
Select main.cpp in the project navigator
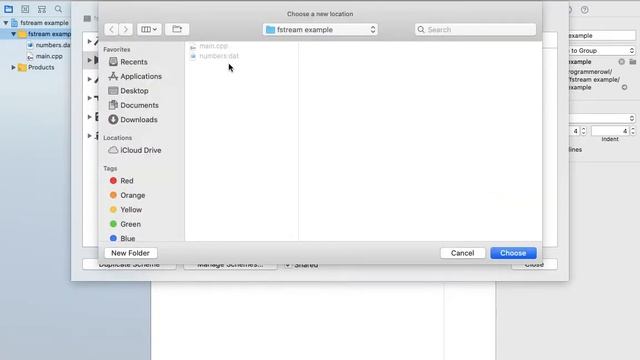pos(45,56)
